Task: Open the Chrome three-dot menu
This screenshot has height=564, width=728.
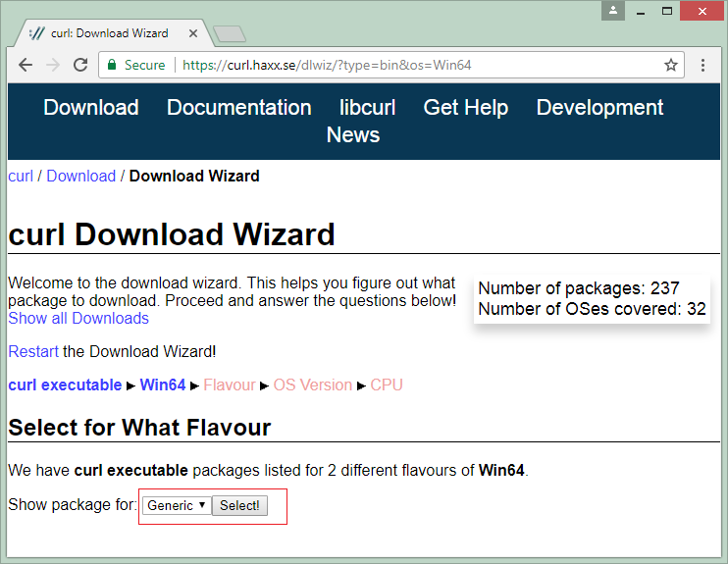Action: coord(702,65)
